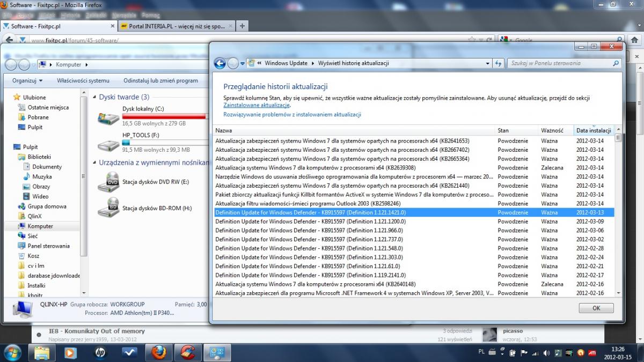Screen dimensions: 644x362
Task: Open the BD-ROM (H:) drive icon
Action: click(108, 208)
